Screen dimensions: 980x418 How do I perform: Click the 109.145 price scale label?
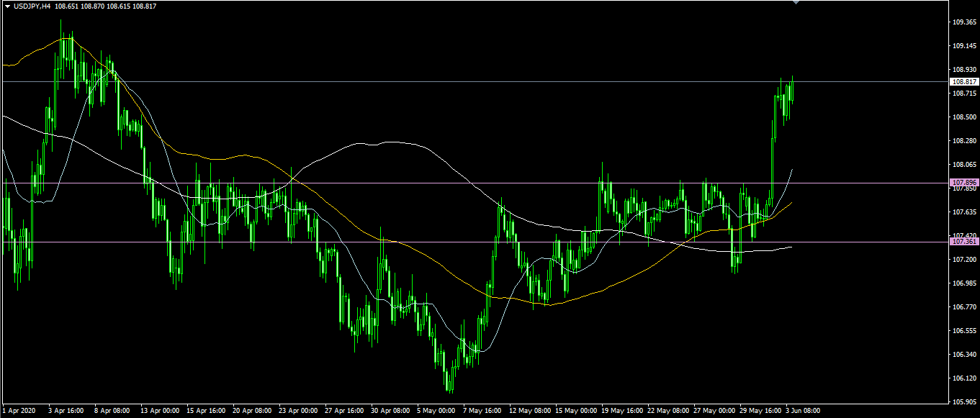pyautogui.click(x=964, y=46)
